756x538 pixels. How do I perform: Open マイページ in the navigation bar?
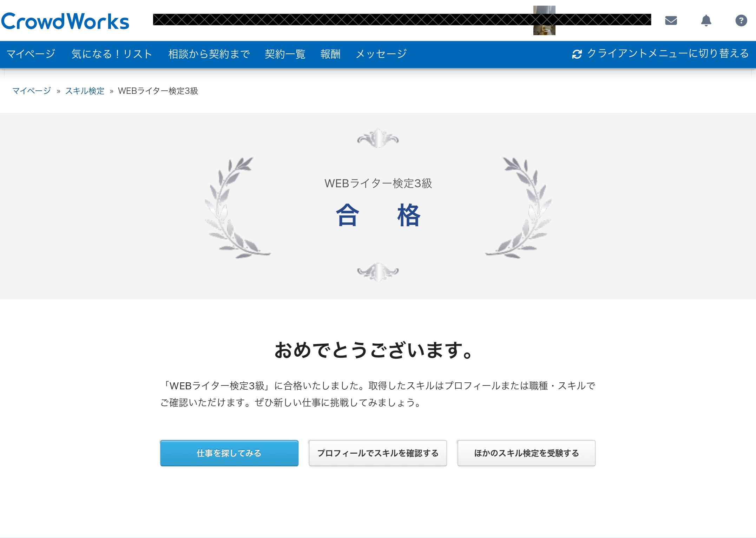[x=31, y=54]
